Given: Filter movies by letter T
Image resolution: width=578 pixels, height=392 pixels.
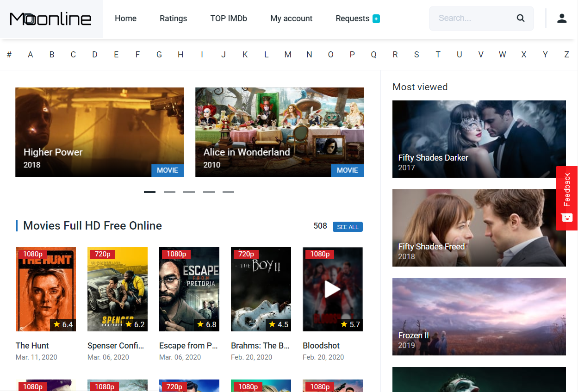Looking at the screenshot, I should click(x=438, y=55).
